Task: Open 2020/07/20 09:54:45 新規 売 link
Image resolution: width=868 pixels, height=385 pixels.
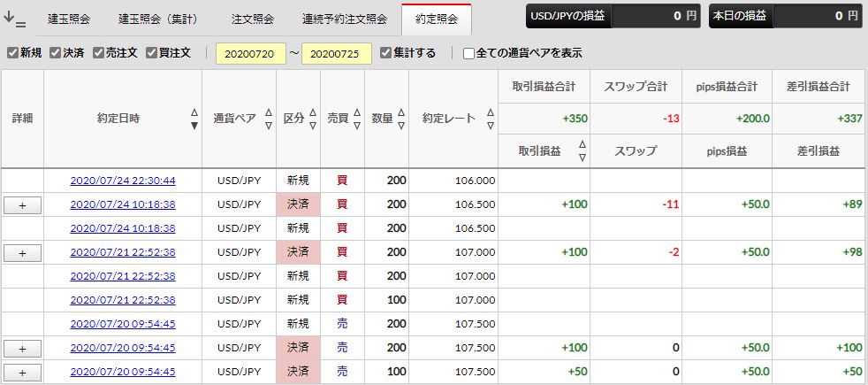Action: (123, 324)
